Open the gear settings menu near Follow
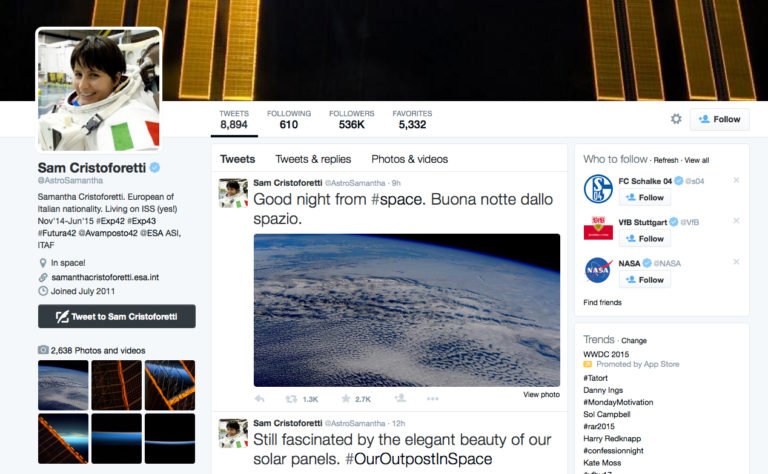The image size is (768, 474). pyautogui.click(x=676, y=119)
